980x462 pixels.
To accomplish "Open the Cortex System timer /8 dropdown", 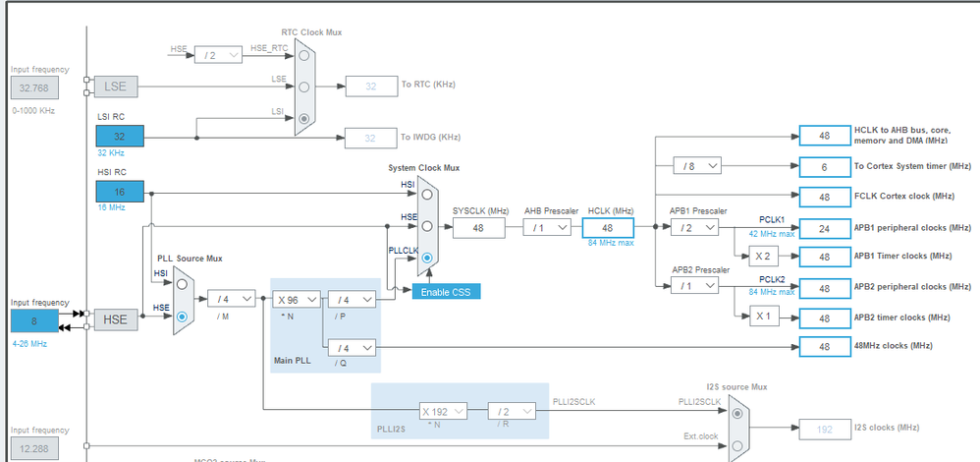I will click(697, 166).
